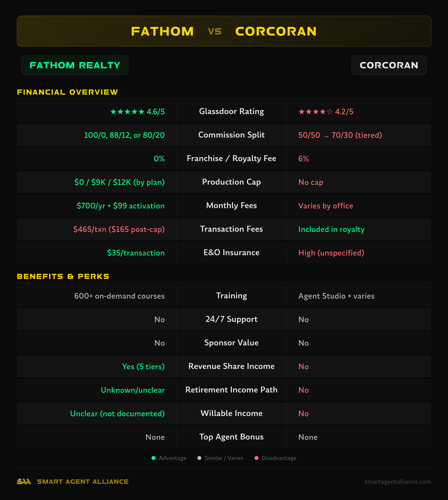Click Yes (5 tiers) revenue share value

[143, 367]
